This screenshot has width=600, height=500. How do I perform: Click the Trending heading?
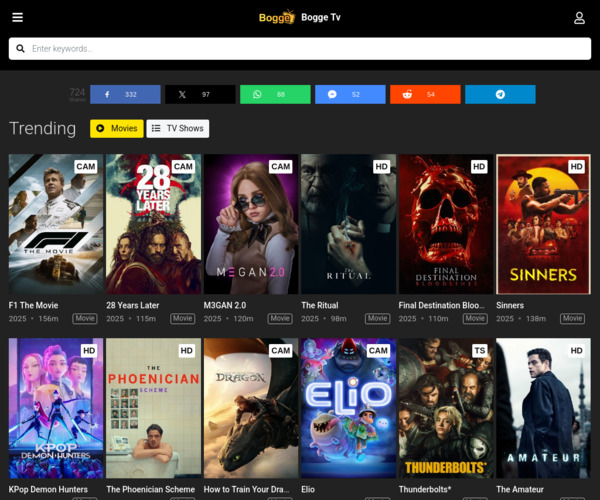(42, 129)
